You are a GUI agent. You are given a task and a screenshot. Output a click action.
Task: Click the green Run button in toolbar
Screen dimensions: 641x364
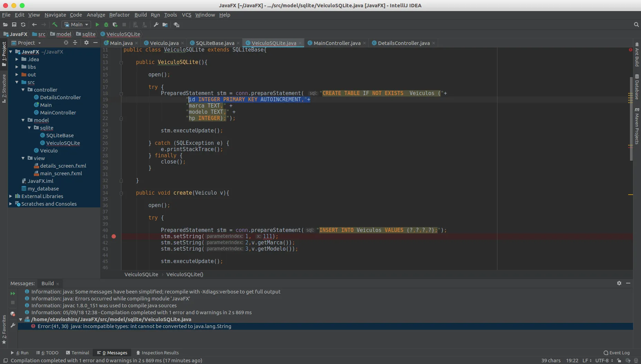[97, 25]
